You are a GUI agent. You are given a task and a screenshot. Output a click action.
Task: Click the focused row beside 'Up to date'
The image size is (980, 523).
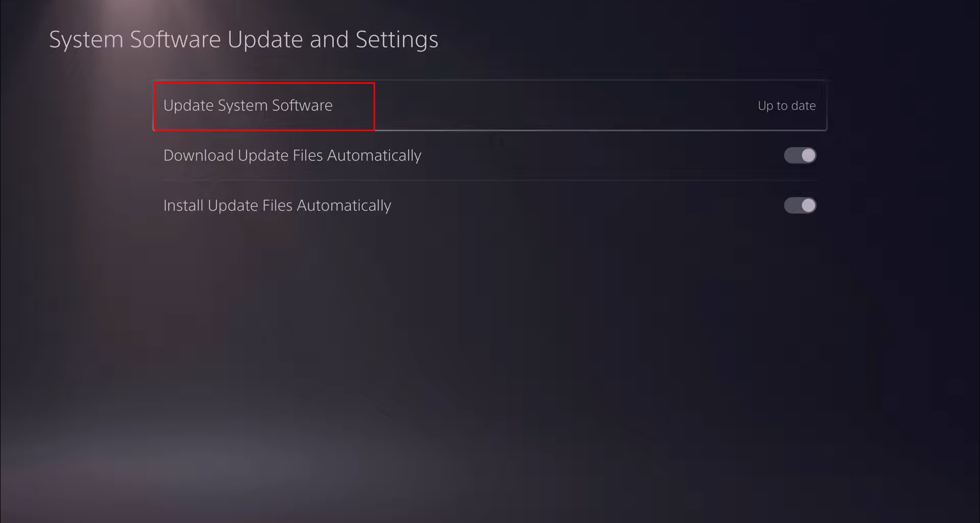tap(490, 105)
